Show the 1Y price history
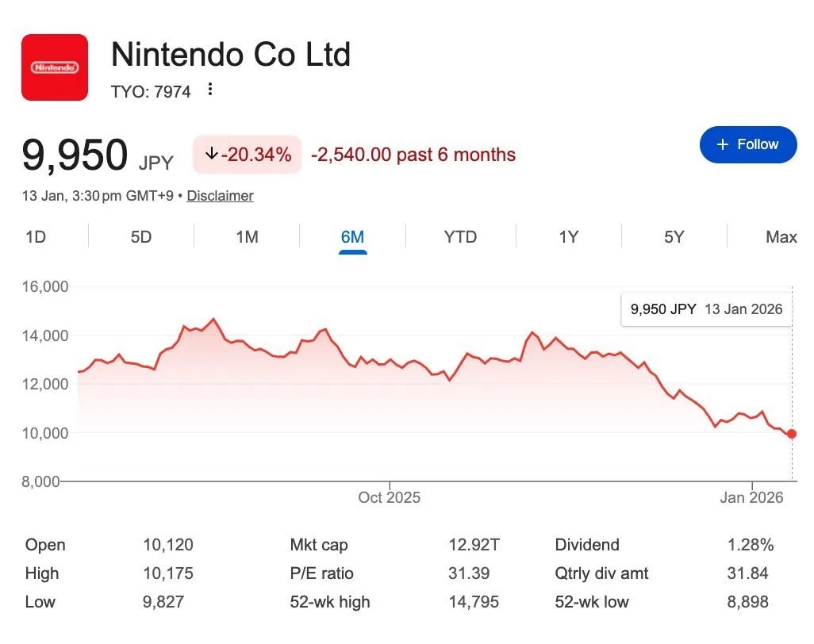The image size is (814, 644). [x=568, y=237]
